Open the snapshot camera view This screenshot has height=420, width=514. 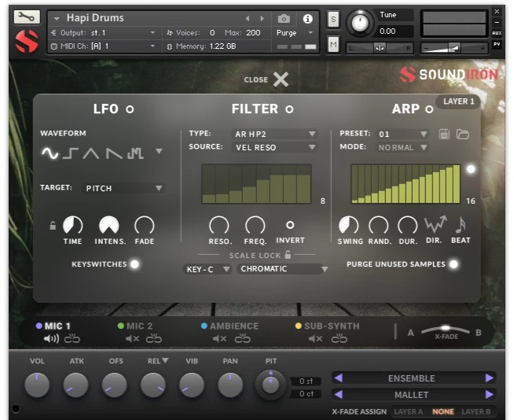284,19
